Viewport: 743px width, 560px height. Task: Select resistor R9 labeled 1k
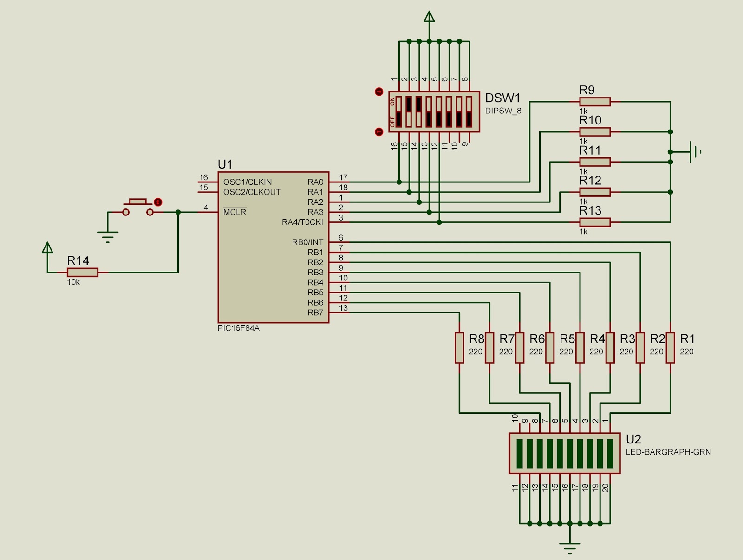pyautogui.click(x=596, y=101)
